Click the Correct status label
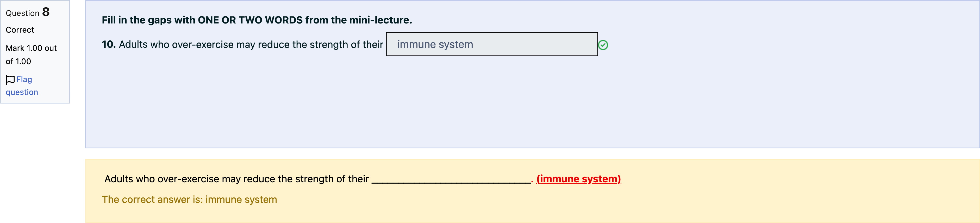Image resolution: width=980 pixels, height=223 pixels. [20, 30]
